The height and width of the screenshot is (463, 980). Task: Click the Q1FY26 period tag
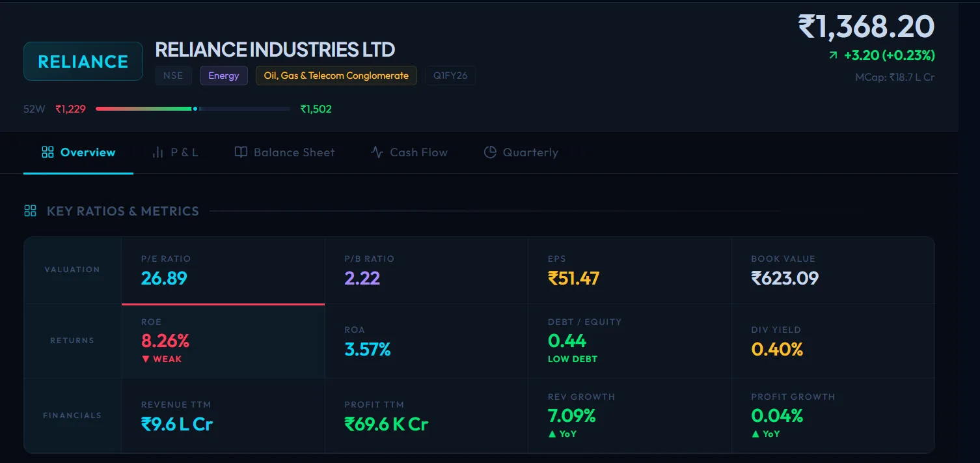(x=450, y=76)
